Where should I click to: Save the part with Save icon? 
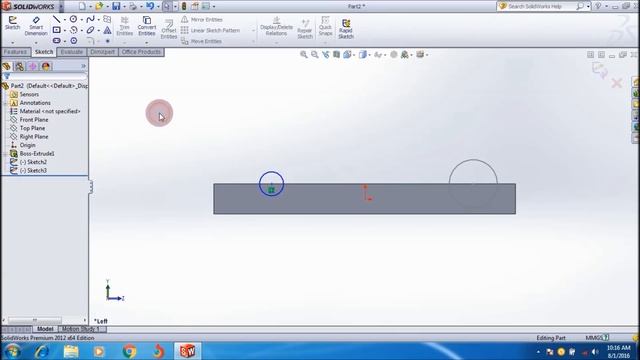(116, 6)
